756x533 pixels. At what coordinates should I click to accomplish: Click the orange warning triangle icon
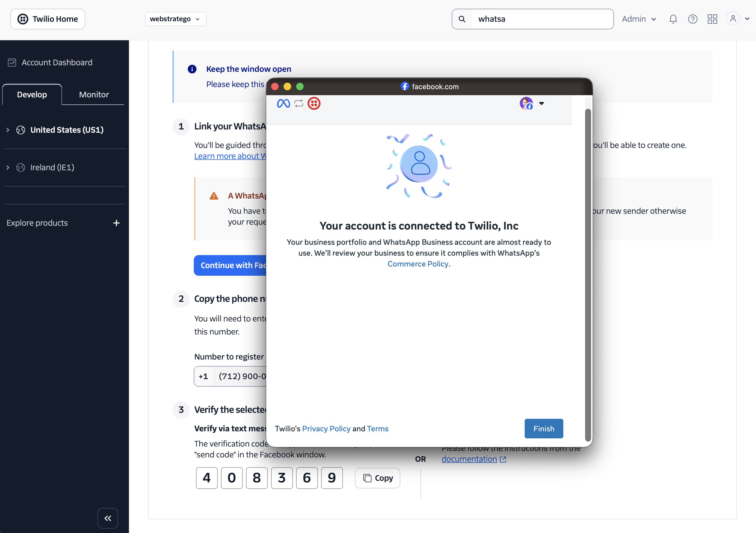point(214,196)
